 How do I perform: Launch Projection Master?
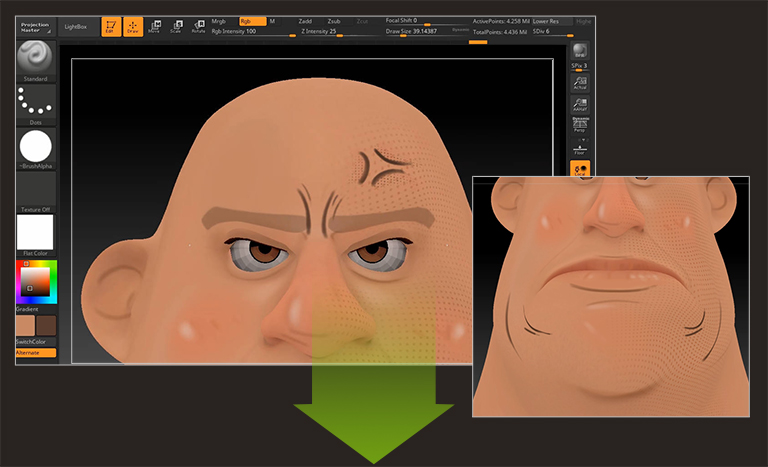coord(35,27)
